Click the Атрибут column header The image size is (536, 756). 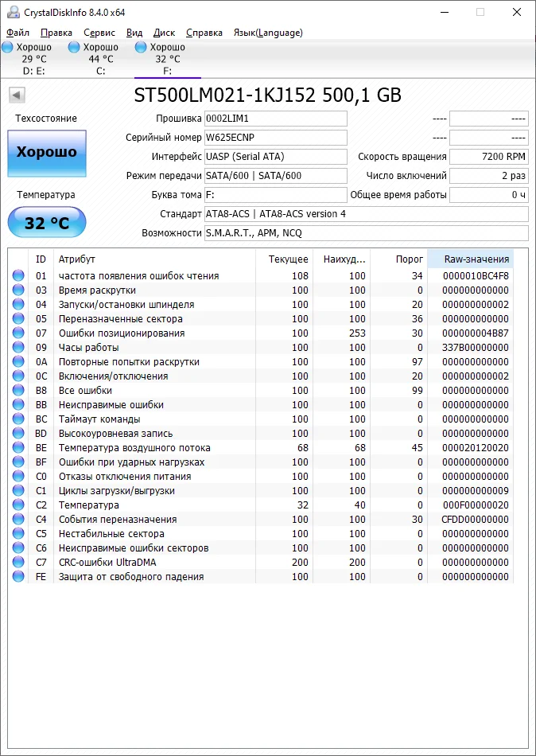click(154, 259)
